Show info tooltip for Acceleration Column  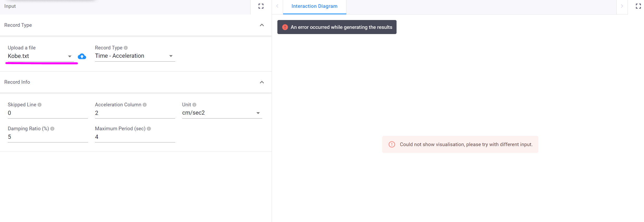tap(145, 105)
